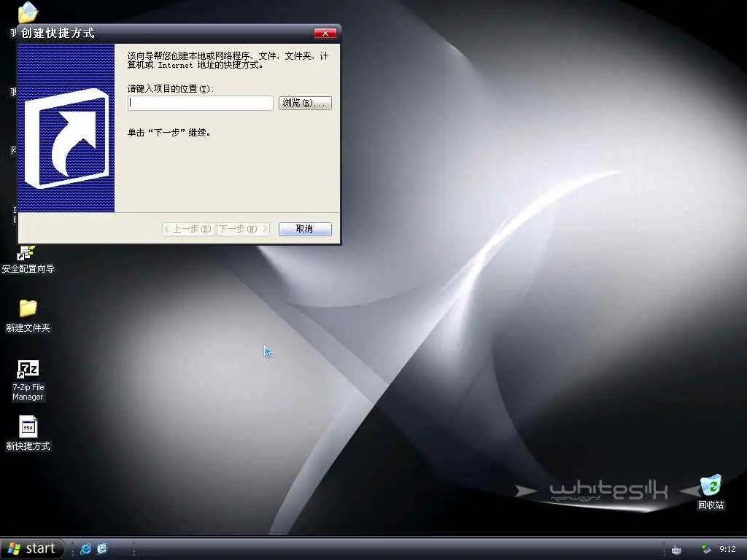This screenshot has height=560, width=747.
Task: Click the greyed 上一步(B) back button
Action: pos(188,229)
